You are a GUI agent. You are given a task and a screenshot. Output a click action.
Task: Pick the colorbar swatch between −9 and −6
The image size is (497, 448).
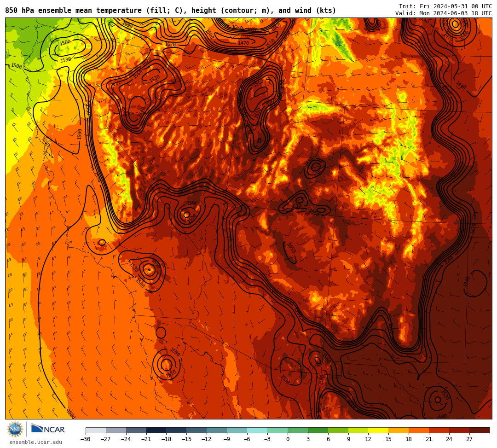coord(237,430)
